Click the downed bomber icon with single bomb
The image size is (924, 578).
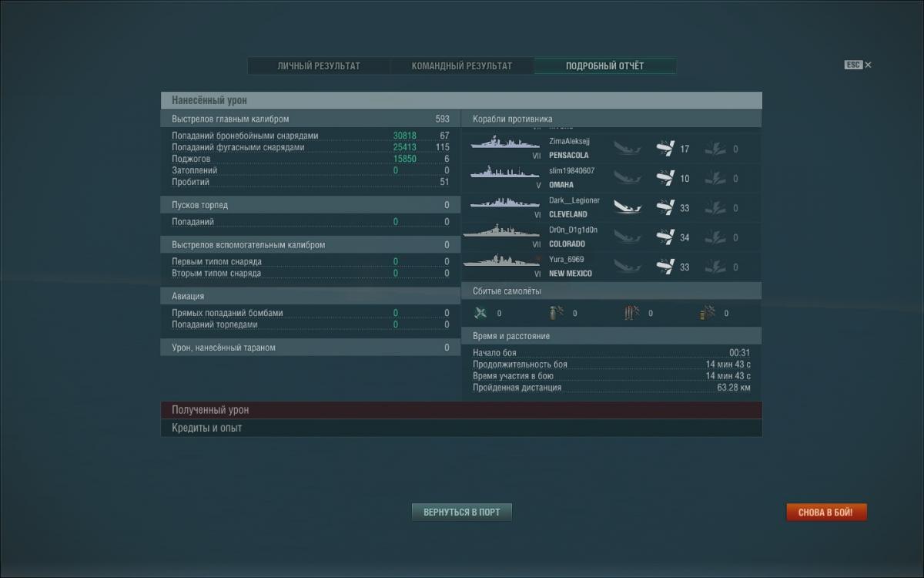tap(556, 313)
